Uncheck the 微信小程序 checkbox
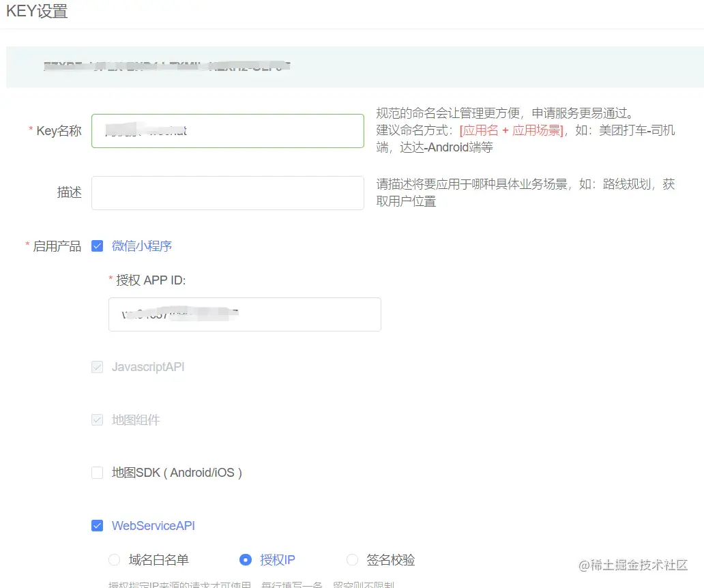This screenshot has width=704, height=588. (x=97, y=246)
